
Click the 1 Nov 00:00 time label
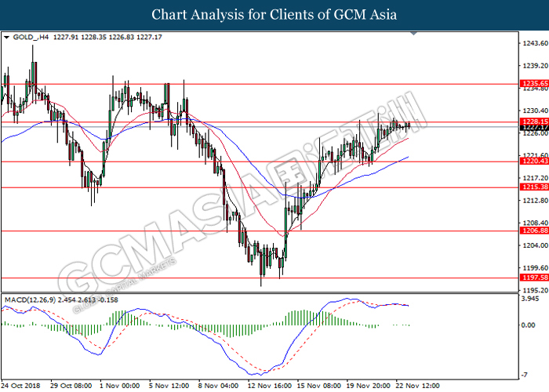pos(120,386)
